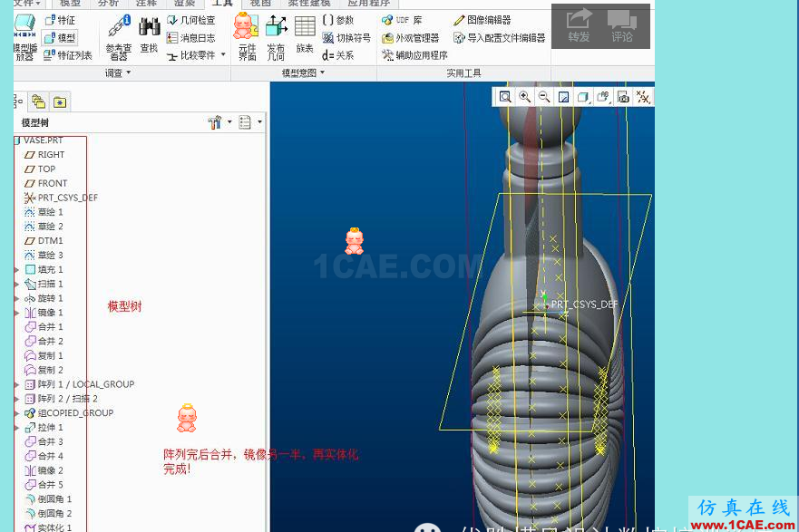This screenshot has width=799, height=532.
Task: Expand 阵列 1 / LOCAL_GROUP node
Action: (x=17, y=384)
